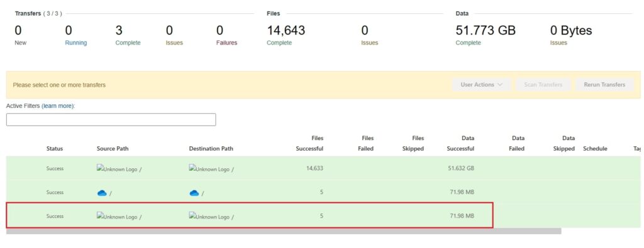Image resolution: width=644 pixels, height=248 pixels.
Task: Click the Rerun Transfers button
Action: 604,85
